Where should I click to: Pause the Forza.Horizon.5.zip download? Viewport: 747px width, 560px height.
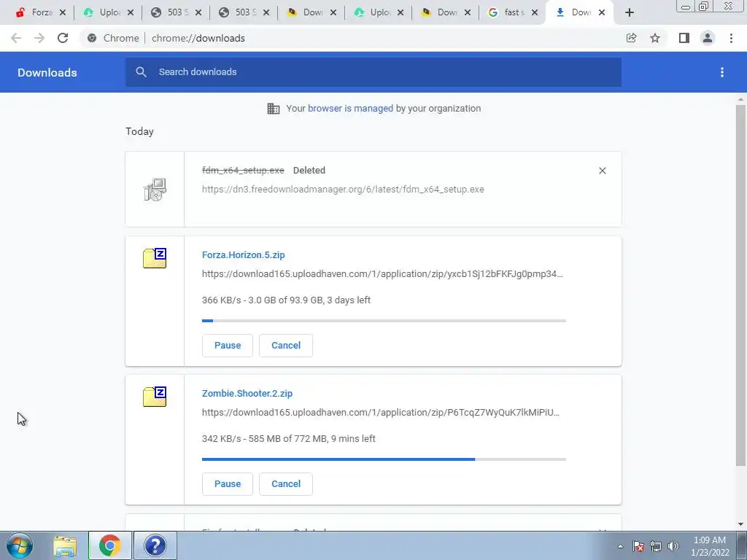228,346
